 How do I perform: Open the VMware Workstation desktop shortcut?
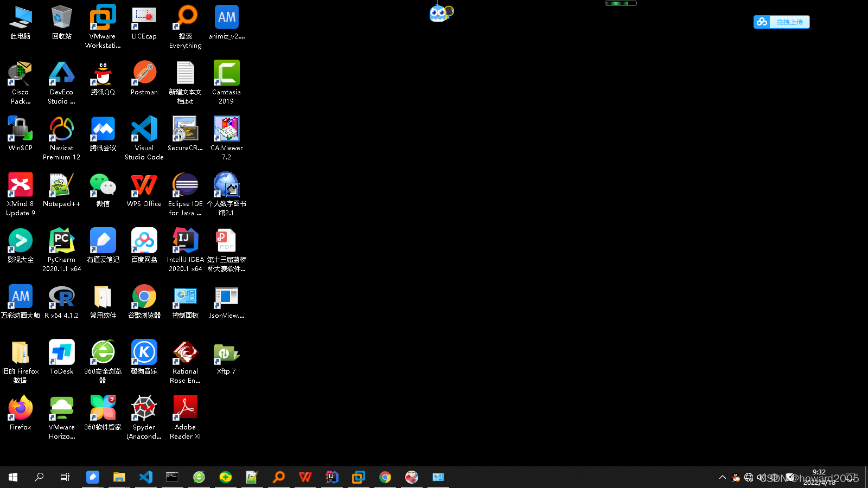tap(103, 26)
